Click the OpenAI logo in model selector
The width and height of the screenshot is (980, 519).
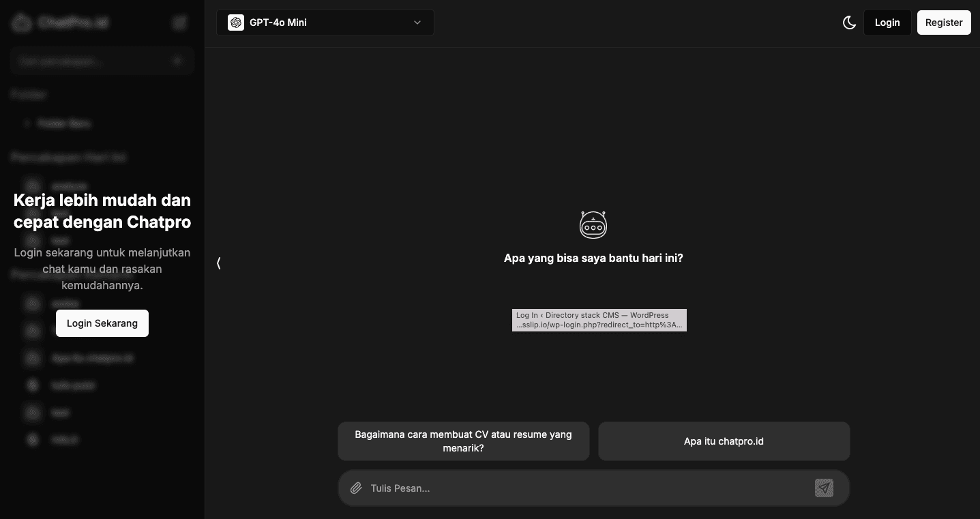click(x=236, y=23)
